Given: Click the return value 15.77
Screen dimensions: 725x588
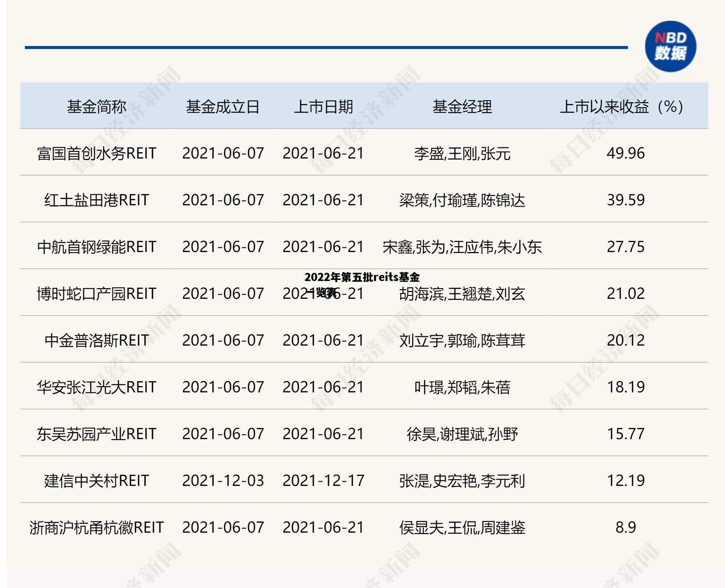Looking at the screenshot, I should (x=625, y=434).
